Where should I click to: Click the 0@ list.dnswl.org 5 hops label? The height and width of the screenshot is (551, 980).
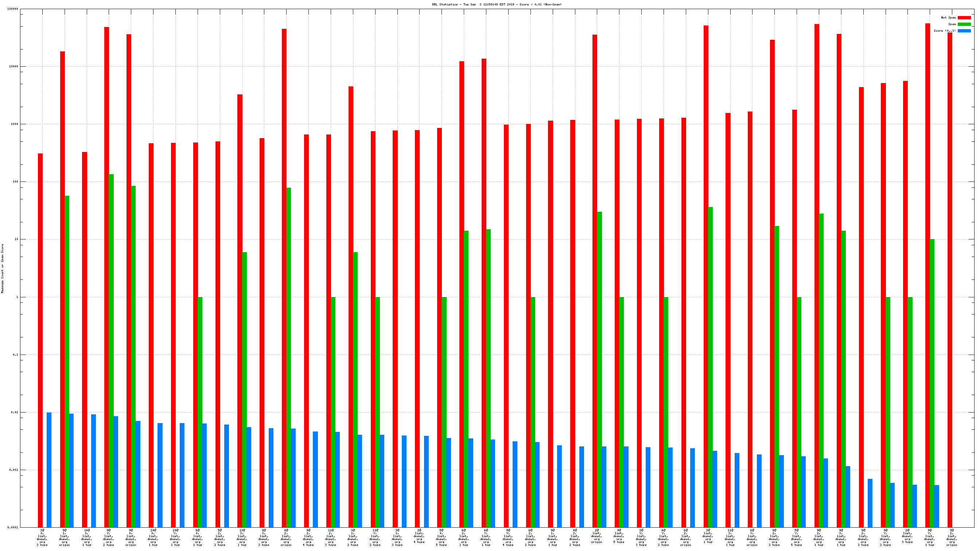coord(619,536)
